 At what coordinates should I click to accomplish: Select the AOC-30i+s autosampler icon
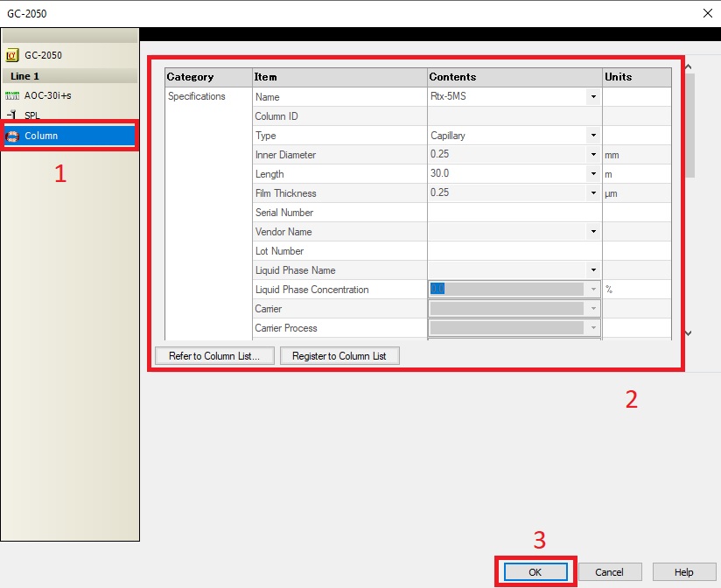12,95
